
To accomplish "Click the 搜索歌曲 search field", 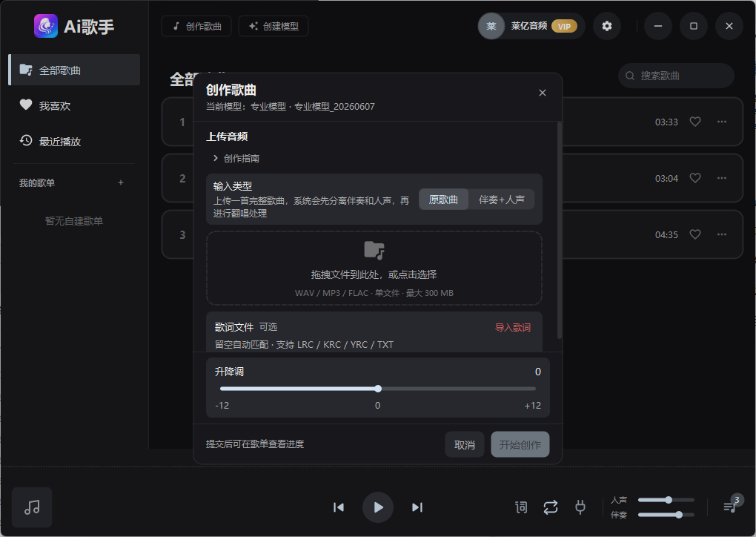I will (676, 76).
